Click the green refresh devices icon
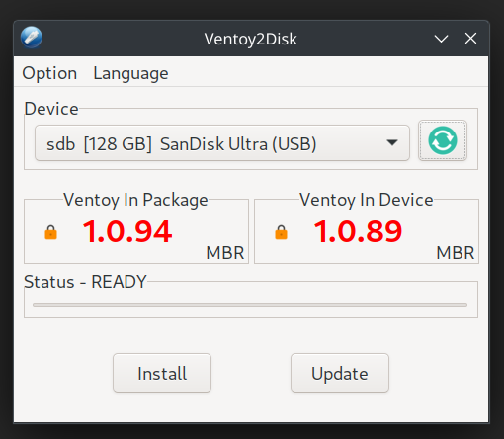Screen dimensions: 504x439 [443, 140]
